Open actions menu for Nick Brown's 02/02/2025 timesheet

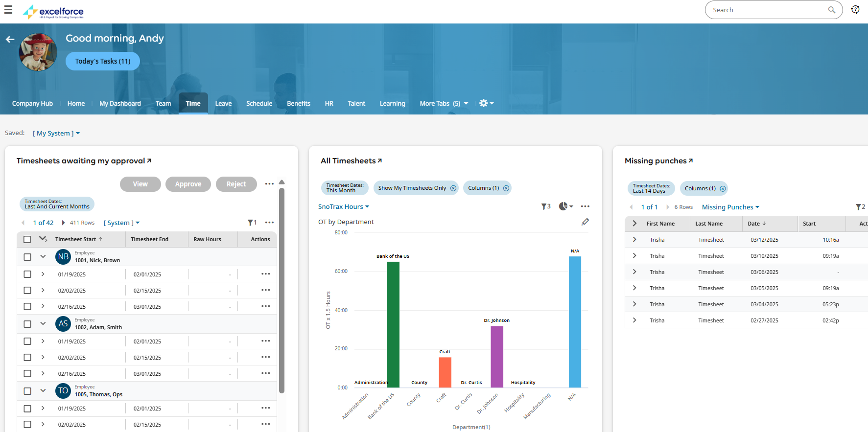coord(266,290)
